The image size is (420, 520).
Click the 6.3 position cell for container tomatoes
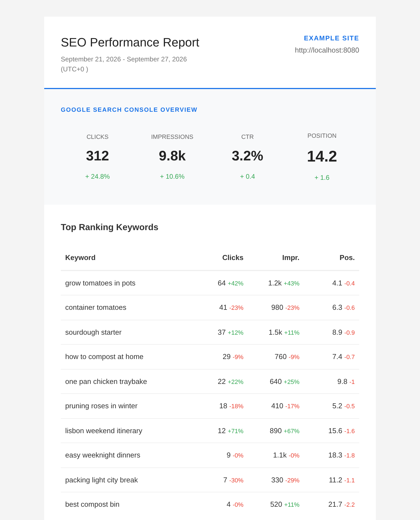coord(343,307)
